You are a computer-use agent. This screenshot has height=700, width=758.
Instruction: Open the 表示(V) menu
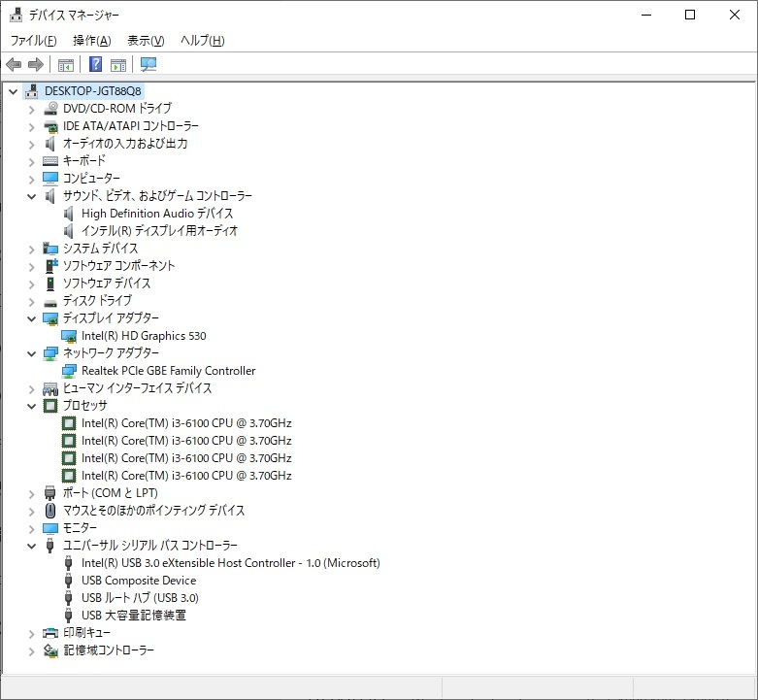(146, 41)
